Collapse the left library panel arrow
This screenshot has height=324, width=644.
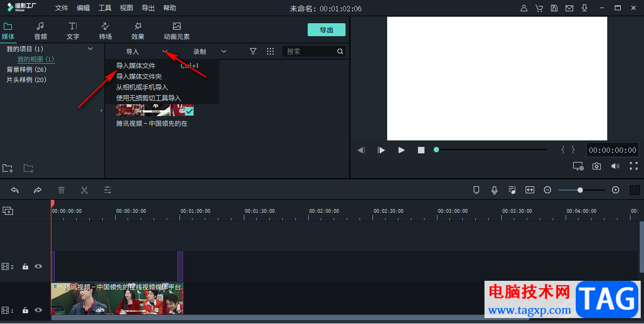101,110
